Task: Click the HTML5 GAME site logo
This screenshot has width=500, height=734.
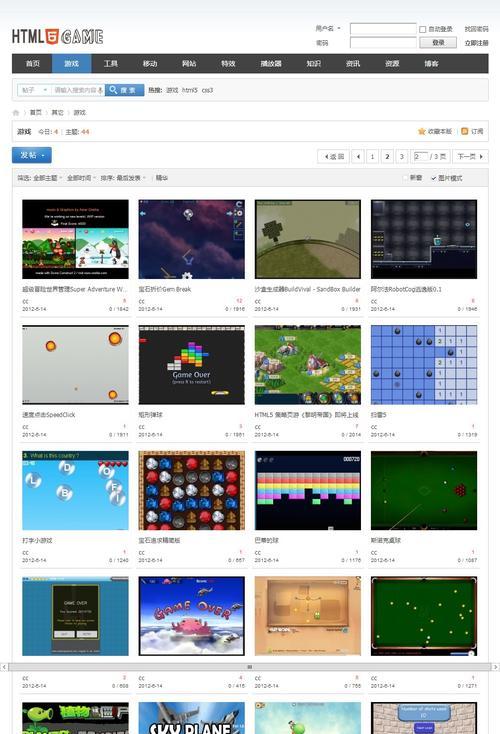Action: [58, 37]
